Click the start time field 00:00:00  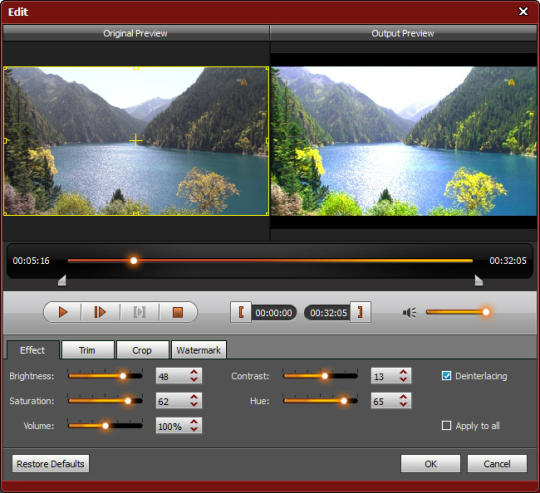274,313
